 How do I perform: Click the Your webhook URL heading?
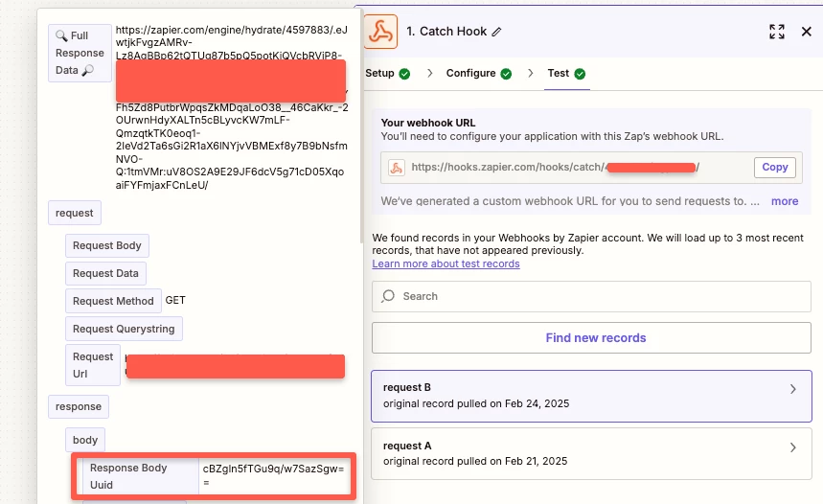428,123
